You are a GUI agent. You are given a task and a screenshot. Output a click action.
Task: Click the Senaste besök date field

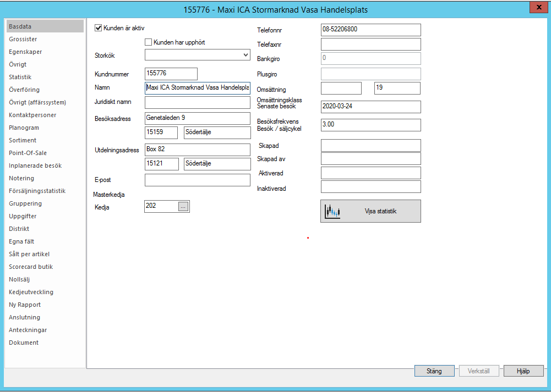pyautogui.click(x=371, y=107)
